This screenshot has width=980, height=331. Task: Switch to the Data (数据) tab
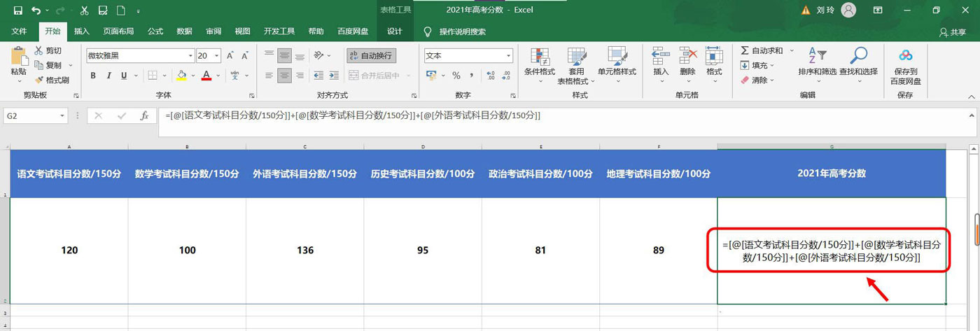185,31
